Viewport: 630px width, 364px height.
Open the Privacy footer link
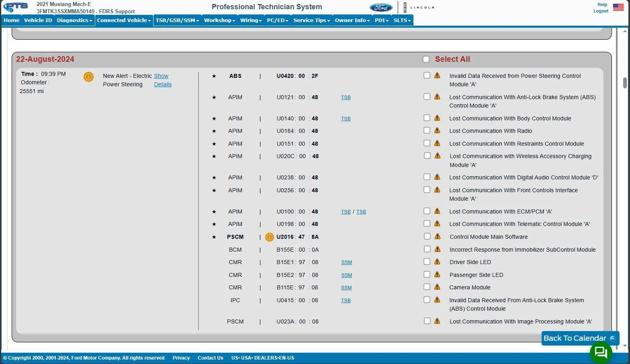click(x=181, y=358)
